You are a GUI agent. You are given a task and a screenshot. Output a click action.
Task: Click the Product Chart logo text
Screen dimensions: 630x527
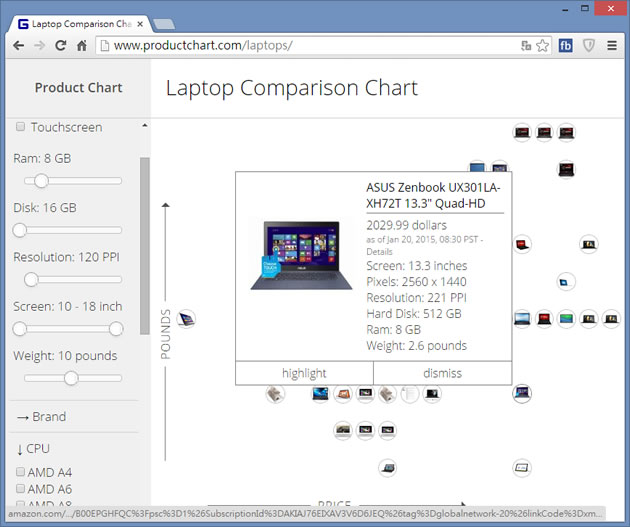pyautogui.click(x=78, y=88)
